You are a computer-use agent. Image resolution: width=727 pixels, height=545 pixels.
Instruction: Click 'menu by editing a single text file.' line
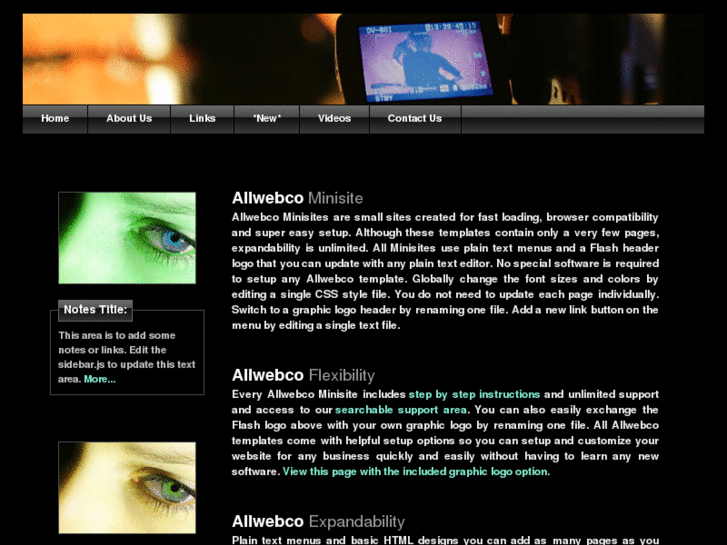click(316, 325)
